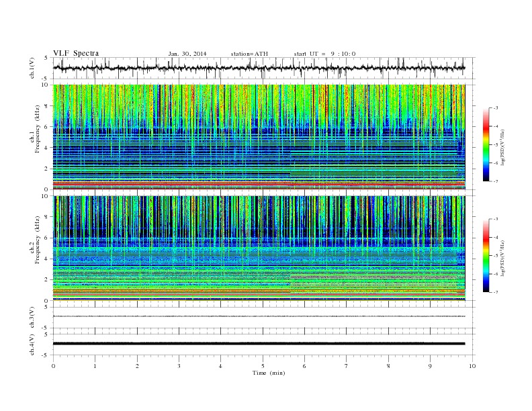Click the ch.4 thick black signal trace
Image resolution: width=532 pixels, height=411 pixels.
[259, 344]
